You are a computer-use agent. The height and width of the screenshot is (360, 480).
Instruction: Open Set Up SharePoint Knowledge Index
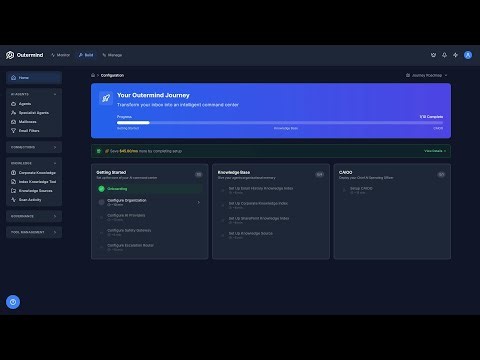pyautogui.click(x=271, y=220)
